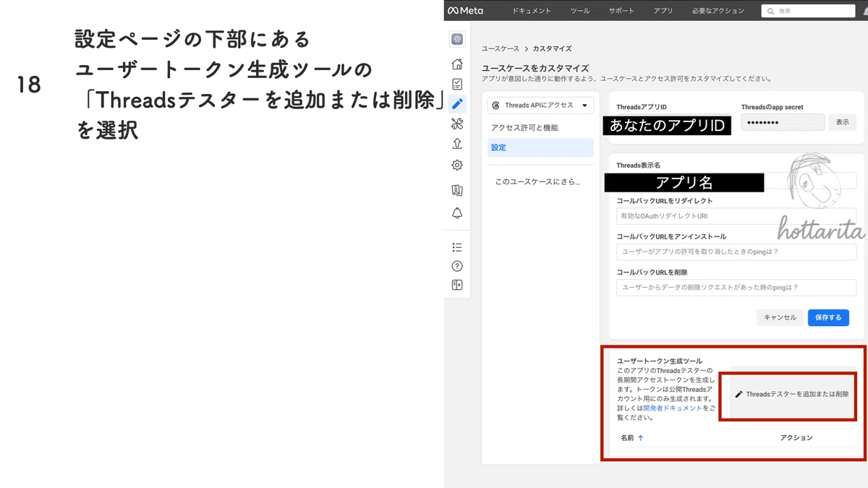Open the 開発者ドキュメント link
Screen dimensions: 868x488
pos(673,408)
